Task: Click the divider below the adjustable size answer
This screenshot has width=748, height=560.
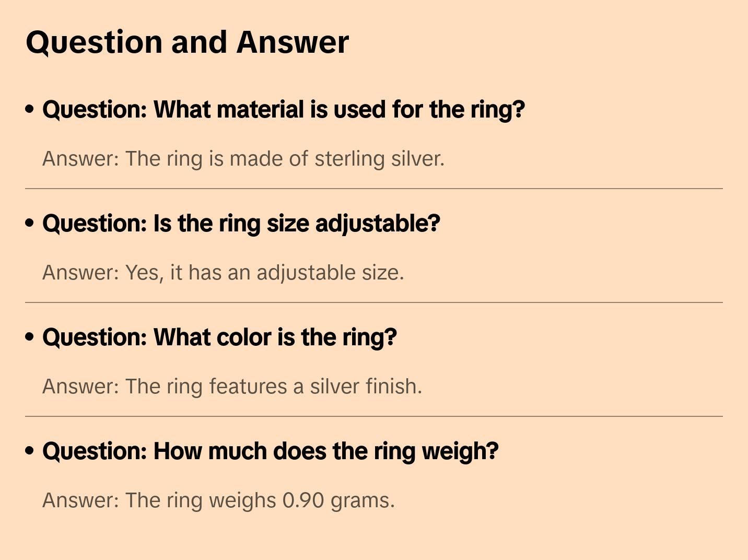Action: click(x=374, y=302)
